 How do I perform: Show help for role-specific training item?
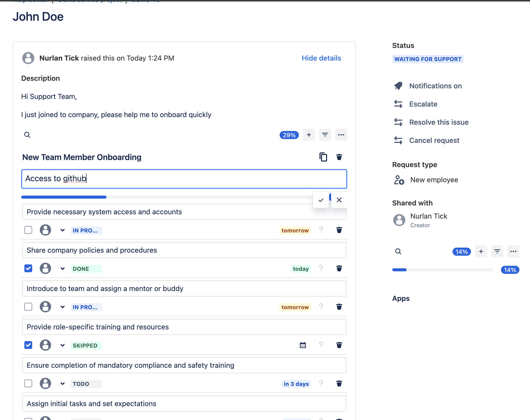(x=321, y=345)
